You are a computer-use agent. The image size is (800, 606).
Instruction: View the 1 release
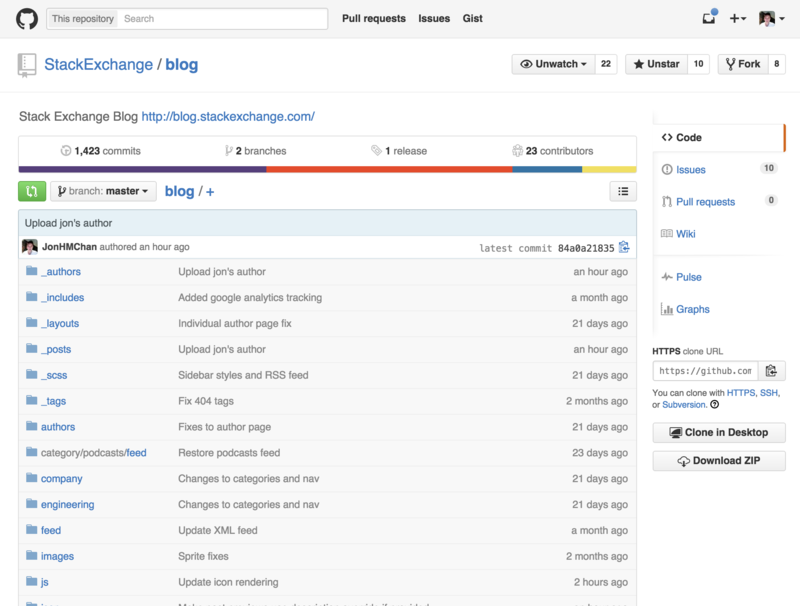click(399, 151)
